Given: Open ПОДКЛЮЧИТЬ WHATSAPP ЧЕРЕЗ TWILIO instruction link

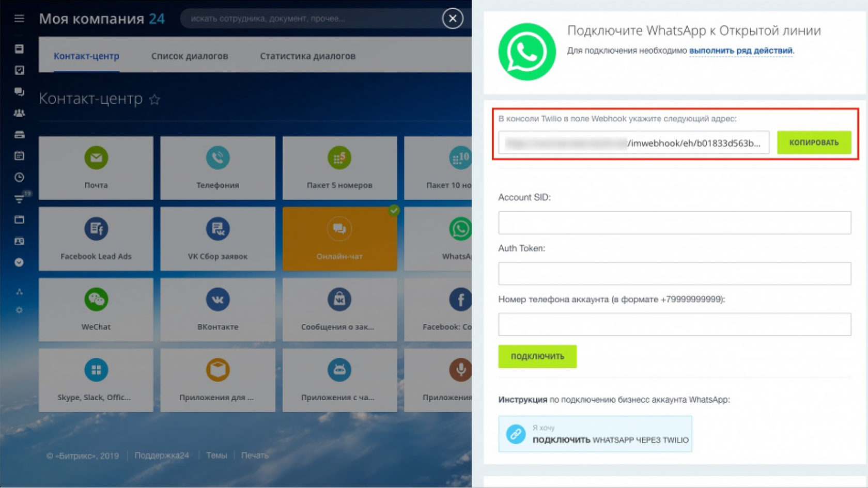Looking at the screenshot, I should pyautogui.click(x=595, y=434).
